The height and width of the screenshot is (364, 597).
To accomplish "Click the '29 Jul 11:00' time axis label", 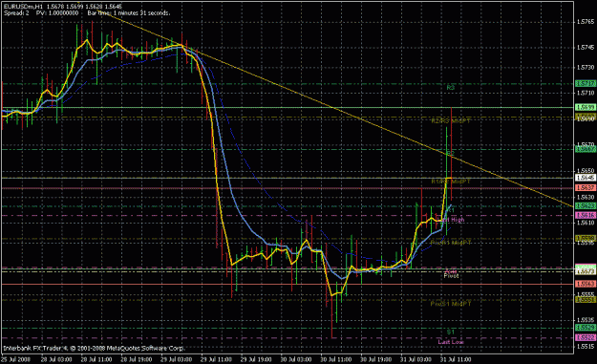I will (216, 359).
